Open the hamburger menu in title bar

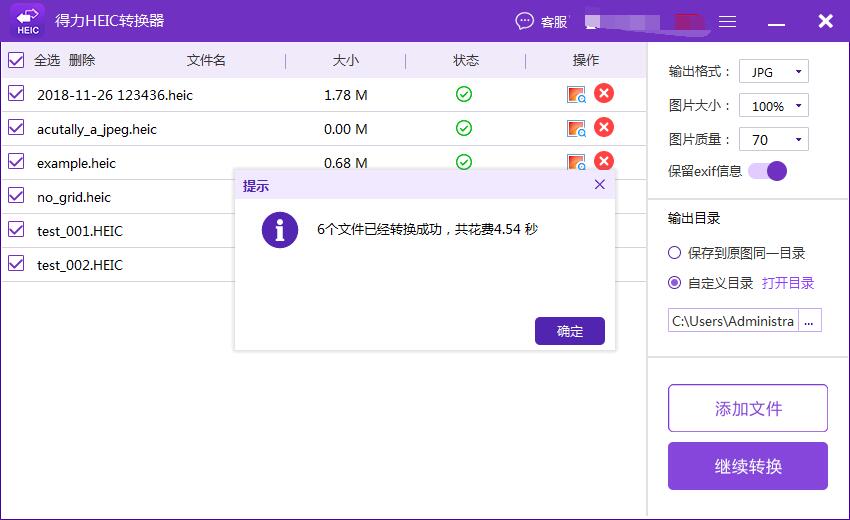point(728,21)
